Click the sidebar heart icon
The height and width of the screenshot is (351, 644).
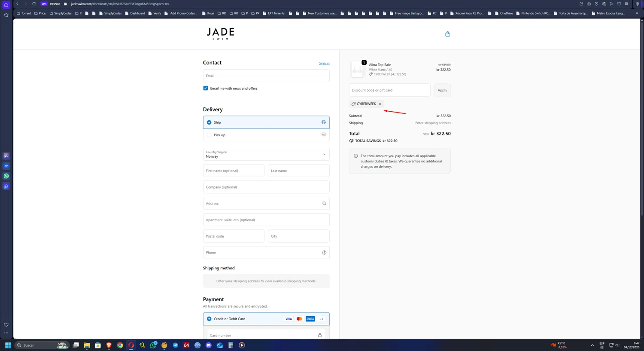point(6,325)
